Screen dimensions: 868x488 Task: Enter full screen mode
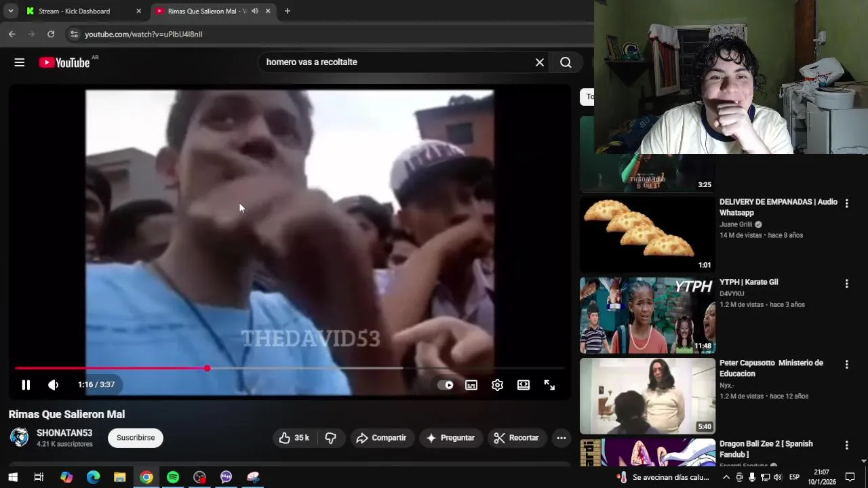(549, 385)
